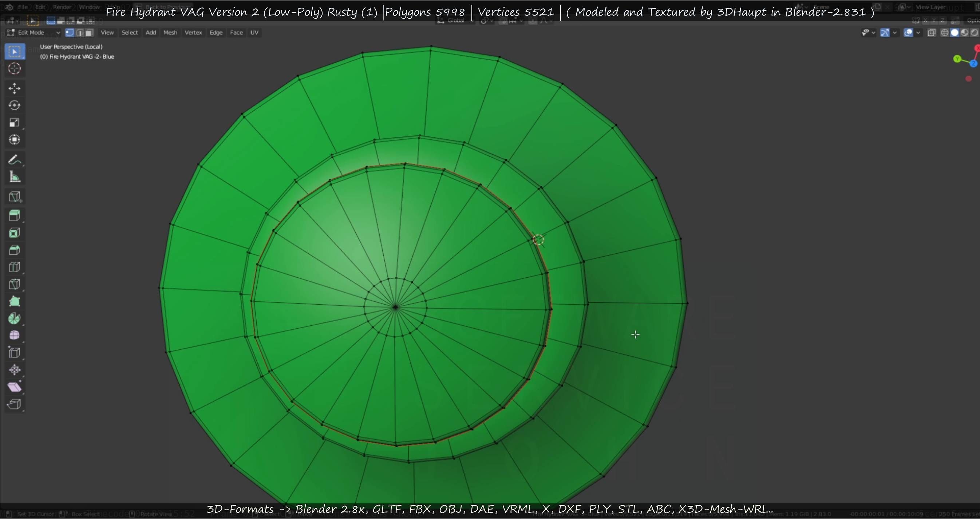Open the Mesh menu
Viewport: 980px width, 519px height.
point(170,33)
